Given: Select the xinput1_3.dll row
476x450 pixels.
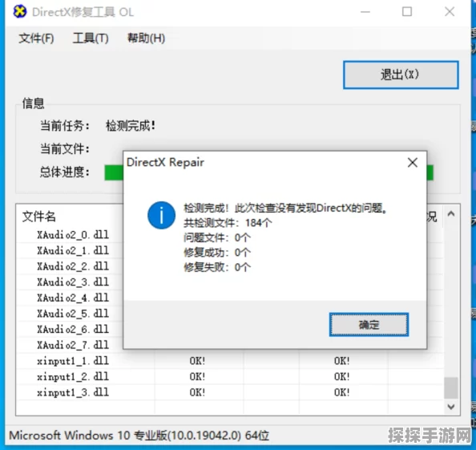Looking at the screenshot, I should [x=230, y=392].
